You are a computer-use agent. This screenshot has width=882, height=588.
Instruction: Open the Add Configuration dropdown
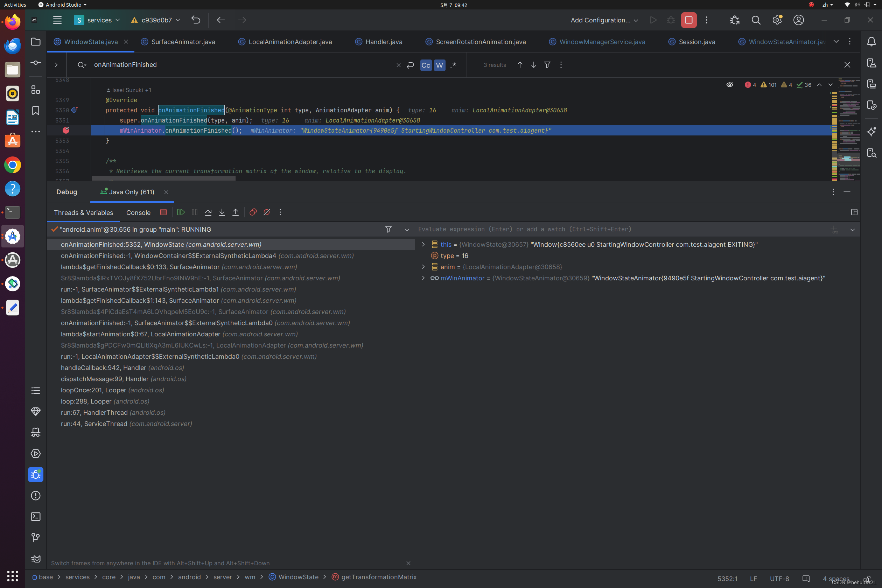point(604,20)
